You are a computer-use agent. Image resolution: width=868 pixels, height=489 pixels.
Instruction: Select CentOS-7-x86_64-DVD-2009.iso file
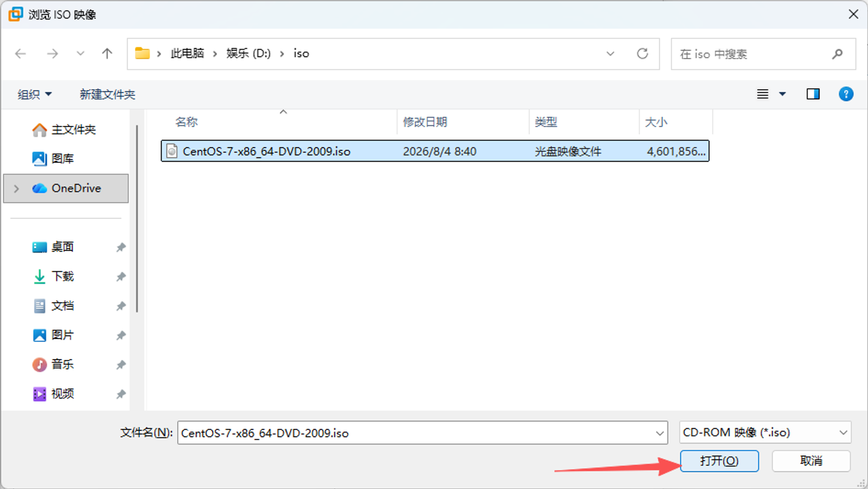435,151
